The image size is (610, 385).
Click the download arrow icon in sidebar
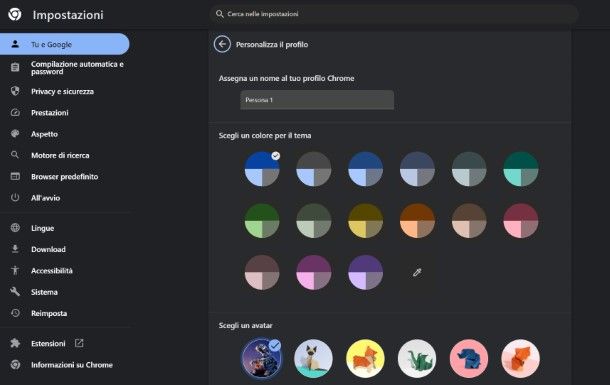click(x=15, y=249)
